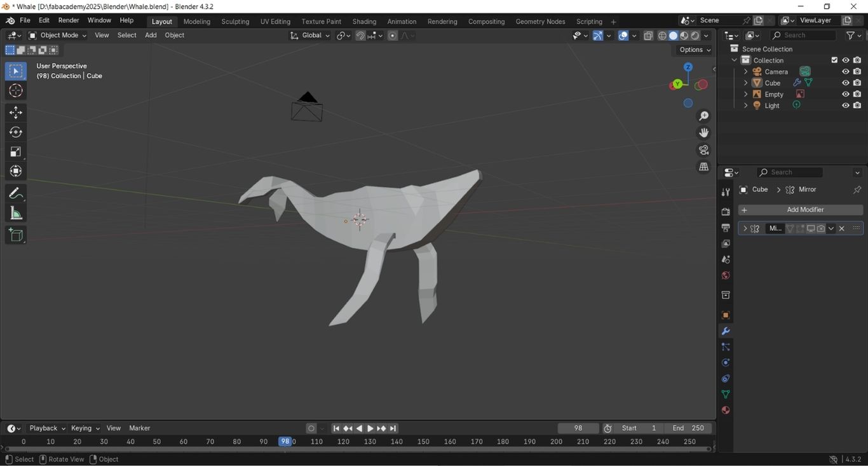This screenshot has width=868, height=466.
Task: Select the Scale tool
Action: [16, 152]
